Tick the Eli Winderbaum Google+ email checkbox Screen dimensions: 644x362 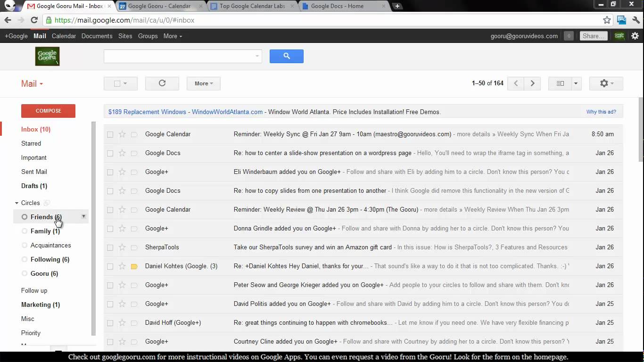pos(110,172)
